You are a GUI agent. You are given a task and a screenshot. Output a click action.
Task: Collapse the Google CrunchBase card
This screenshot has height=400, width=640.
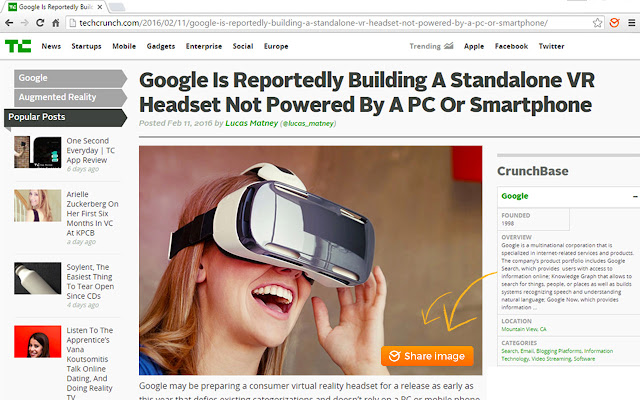pyautogui.click(x=635, y=196)
